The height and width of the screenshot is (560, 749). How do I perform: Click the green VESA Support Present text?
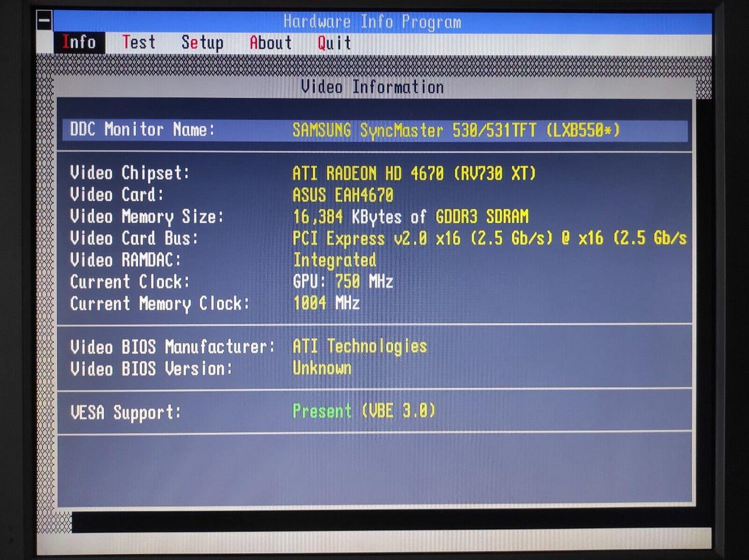pos(322,411)
